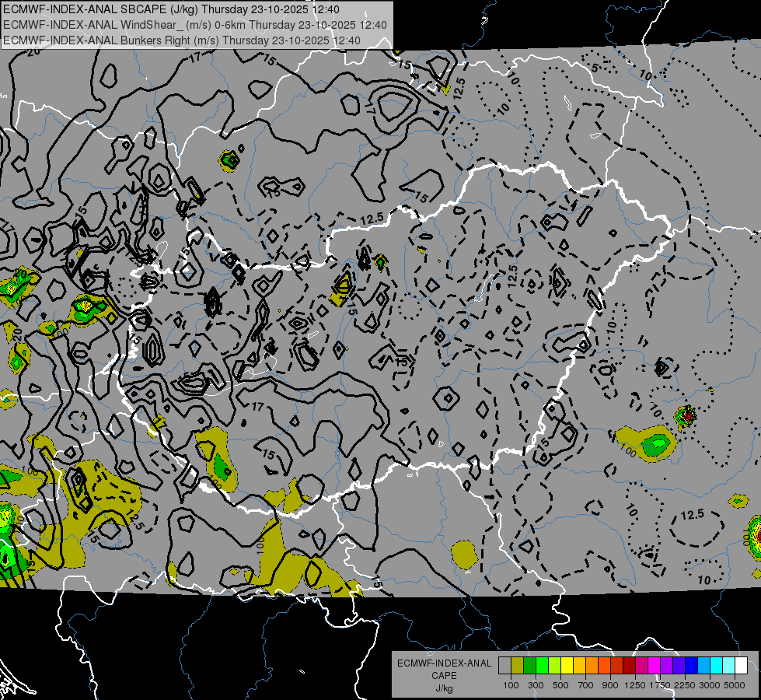Screen dimensions: 761x700
Task: Click the pure blue swatch in the CAPE legend
Action: coord(692,666)
